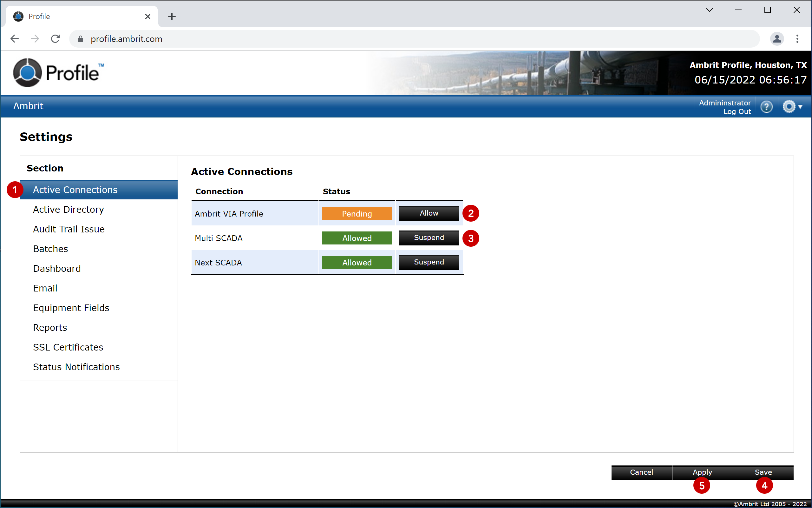Open the settings gear dropdown
The image size is (812, 508).
[x=792, y=107]
